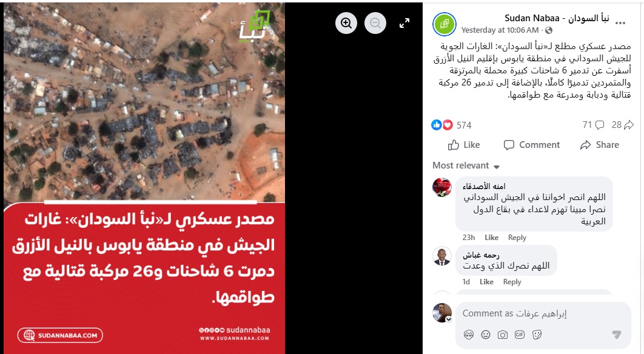Switch commenting identity via the avatar dropdown arrow
This screenshot has width=644, height=354.
pos(449,319)
